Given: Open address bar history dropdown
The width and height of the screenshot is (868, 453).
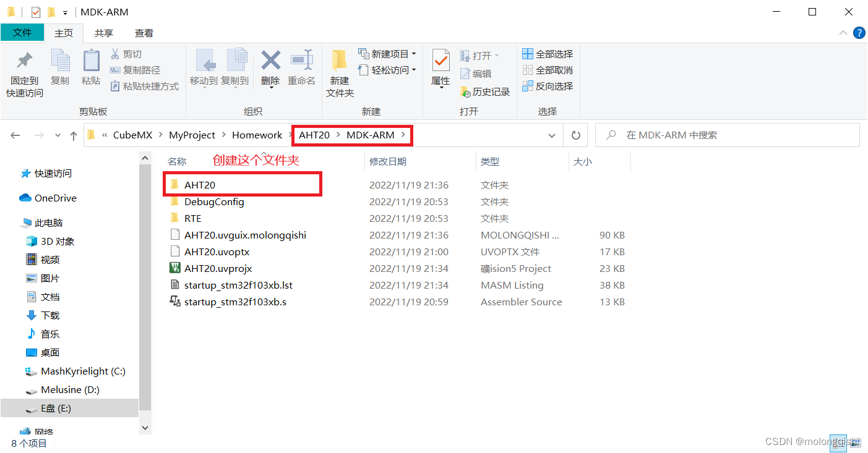Looking at the screenshot, I should coord(552,135).
